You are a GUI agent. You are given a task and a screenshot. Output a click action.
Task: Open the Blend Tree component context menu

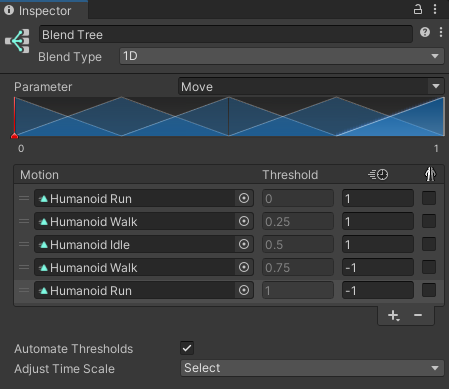[441, 32]
